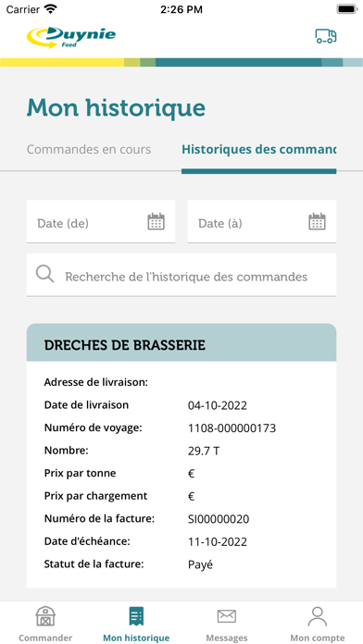Check the Wi-Fi status icon

click(51, 9)
